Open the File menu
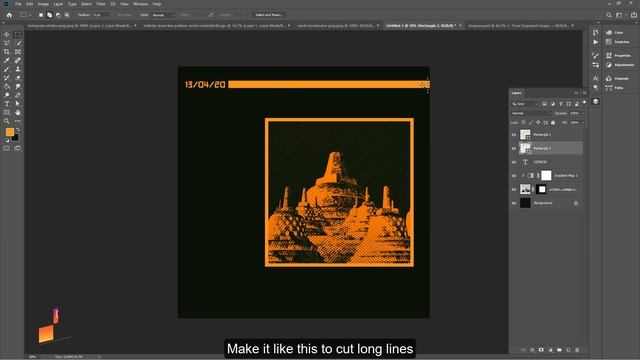640x360 pixels. (18, 4)
